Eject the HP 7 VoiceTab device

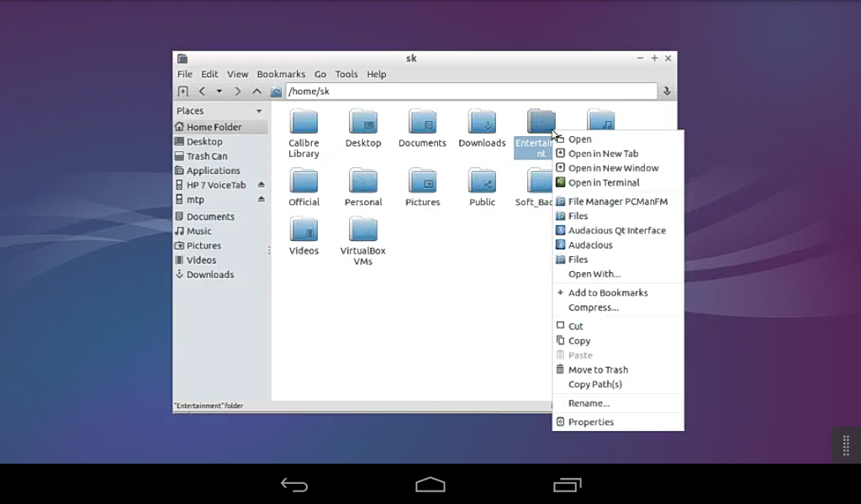[x=261, y=185]
